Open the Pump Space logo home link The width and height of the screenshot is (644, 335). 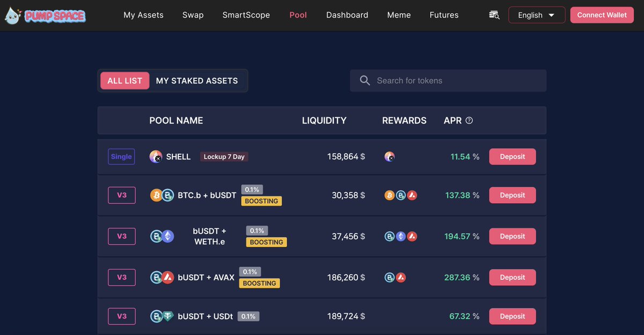(45, 15)
